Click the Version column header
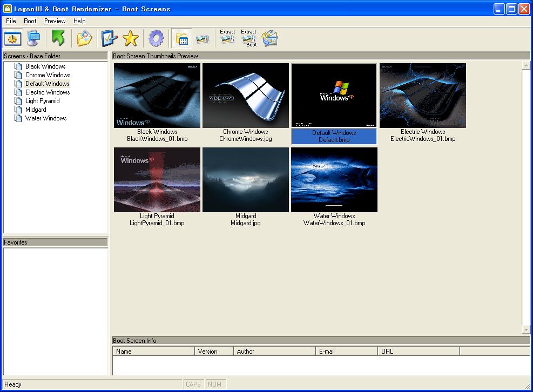533x392 pixels. coord(214,351)
